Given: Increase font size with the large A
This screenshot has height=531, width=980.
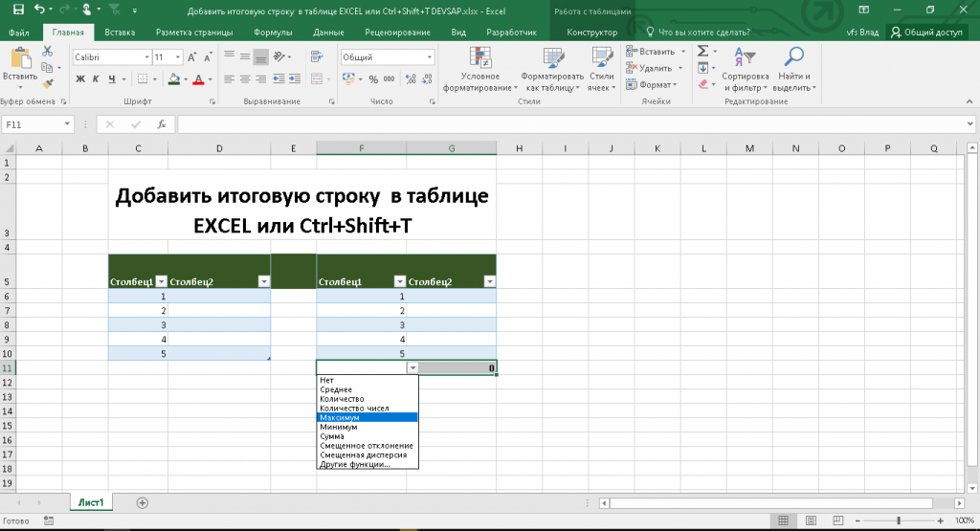Looking at the screenshot, I should pos(192,56).
